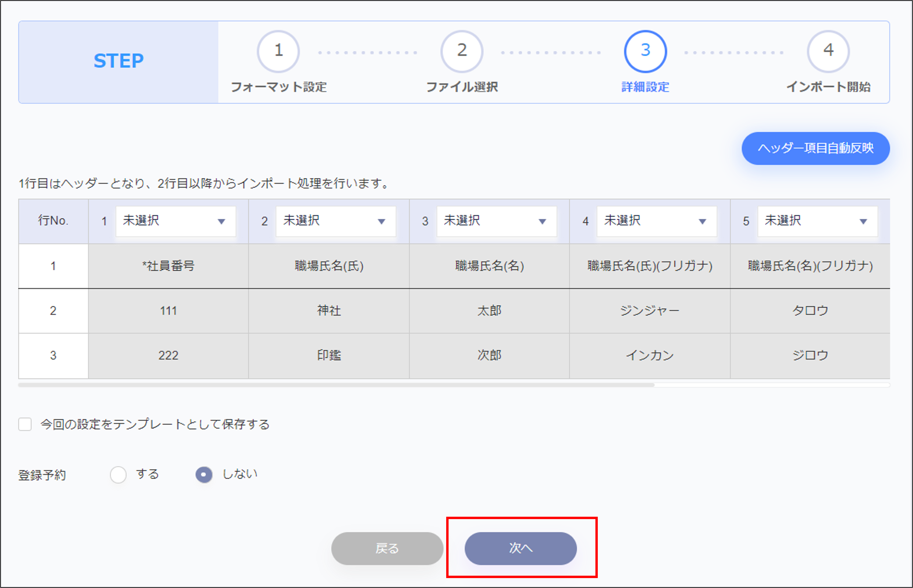This screenshot has height=588, width=913.
Task: Click the インカン cell in row 3
Action: click(x=650, y=355)
